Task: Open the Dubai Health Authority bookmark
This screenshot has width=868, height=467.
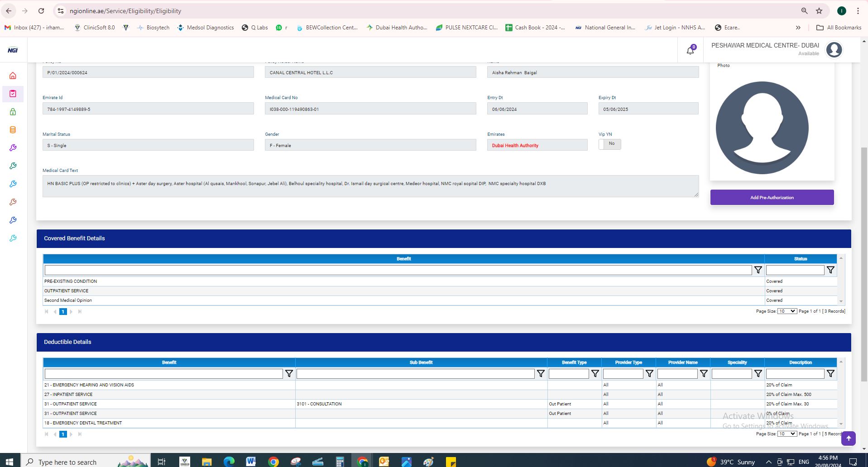Action: [397, 28]
